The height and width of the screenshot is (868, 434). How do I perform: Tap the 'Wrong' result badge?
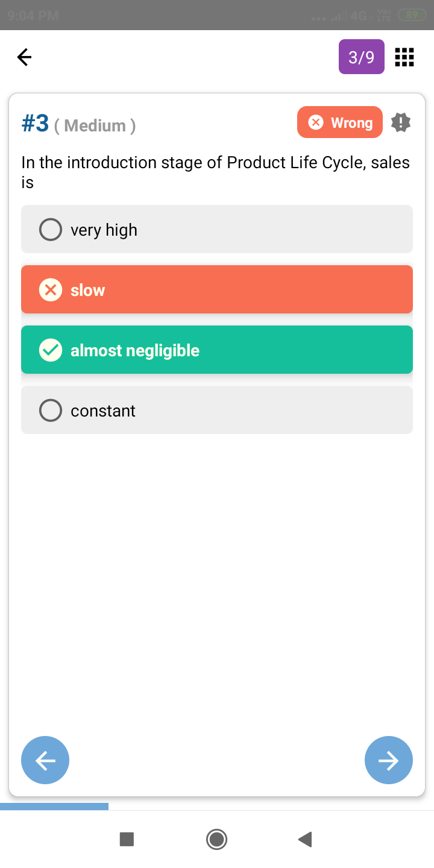click(x=340, y=122)
